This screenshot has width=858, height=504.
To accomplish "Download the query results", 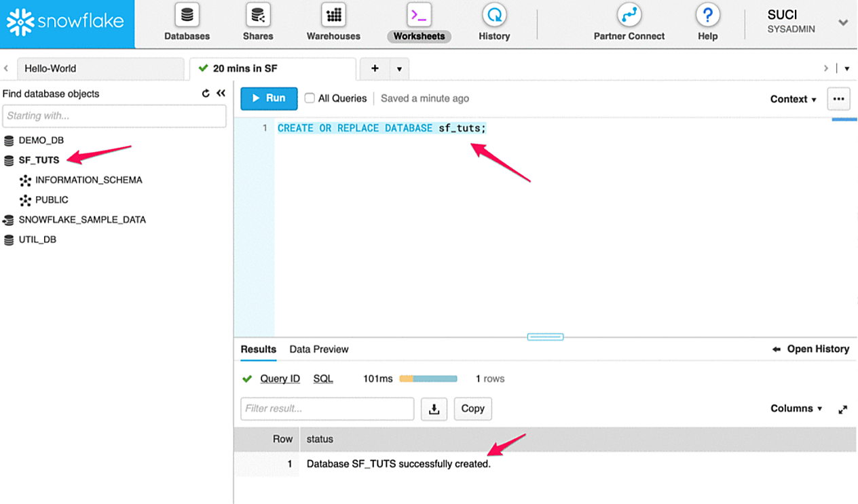I will pyautogui.click(x=434, y=409).
